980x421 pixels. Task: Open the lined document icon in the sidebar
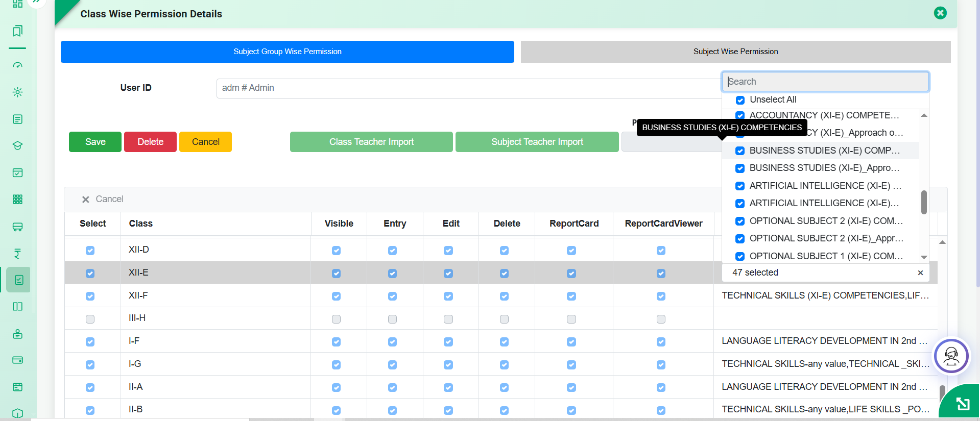click(17, 119)
